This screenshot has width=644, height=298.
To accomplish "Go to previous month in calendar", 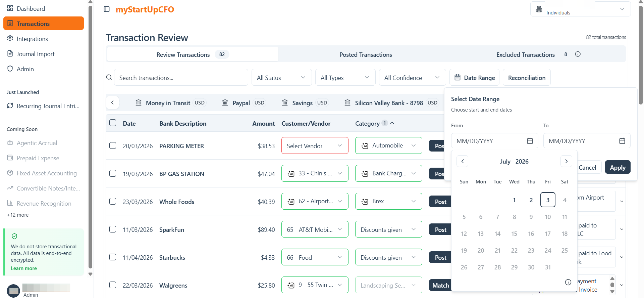I will coord(462,161).
